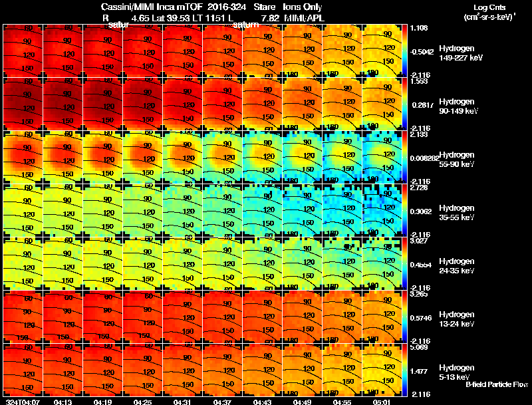
Task: Click the colorbar maximum value '3.027'
Action: [419, 241]
